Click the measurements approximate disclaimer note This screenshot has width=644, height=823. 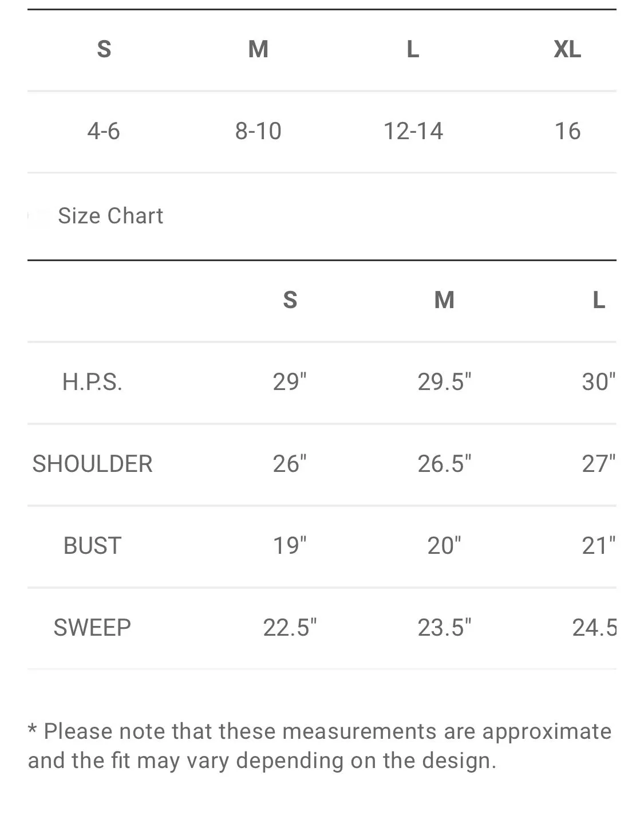point(320,746)
